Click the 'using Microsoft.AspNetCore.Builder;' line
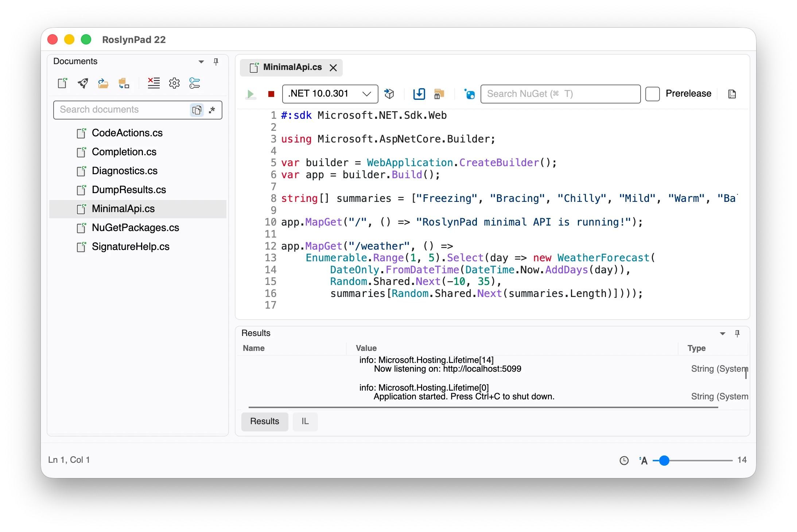This screenshot has height=532, width=797. point(388,139)
